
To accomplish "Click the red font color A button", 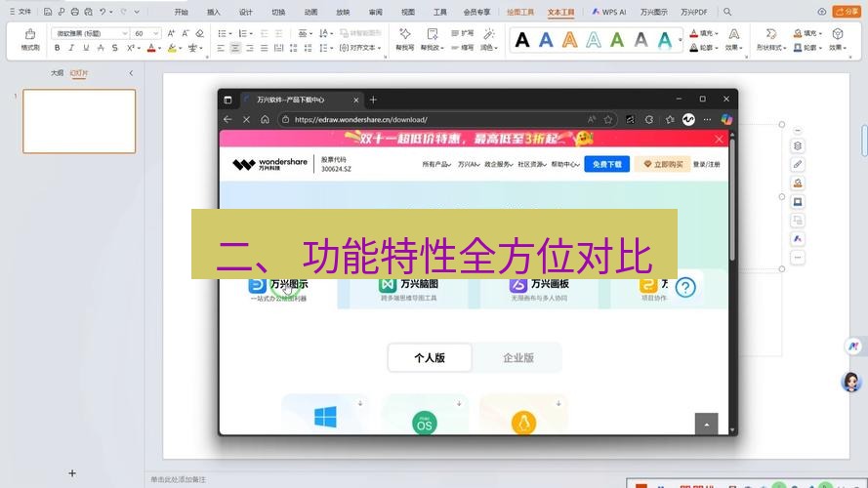I will [x=151, y=48].
